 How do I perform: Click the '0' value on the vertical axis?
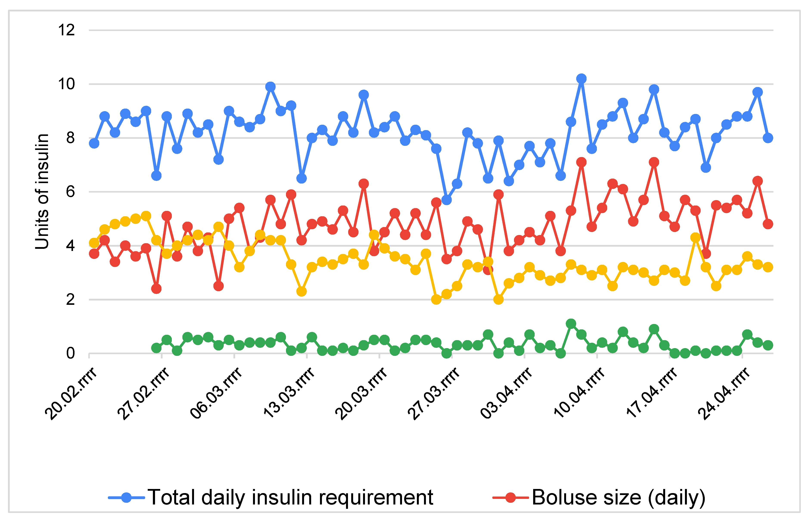tap(70, 353)
